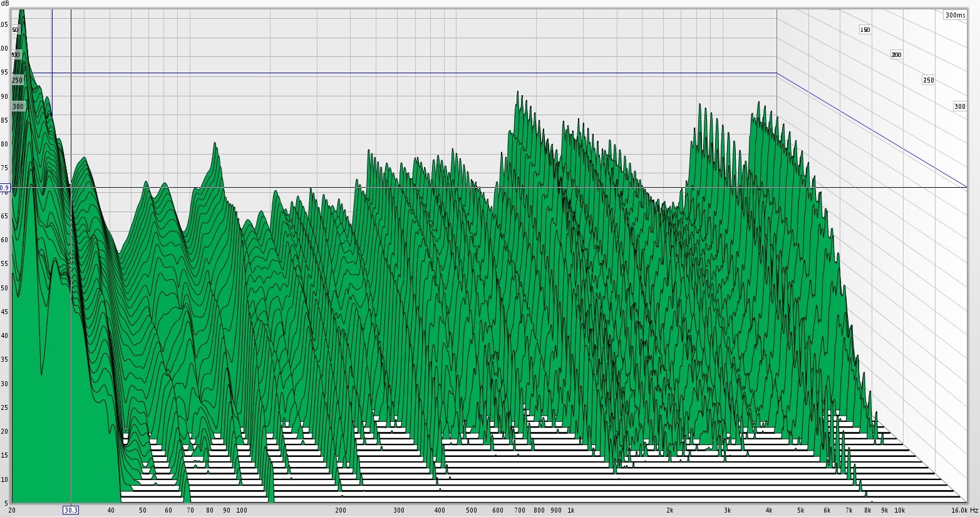Click the dB unit label above the axis
This screenshot has height=517, width=980.
[5, 3]
